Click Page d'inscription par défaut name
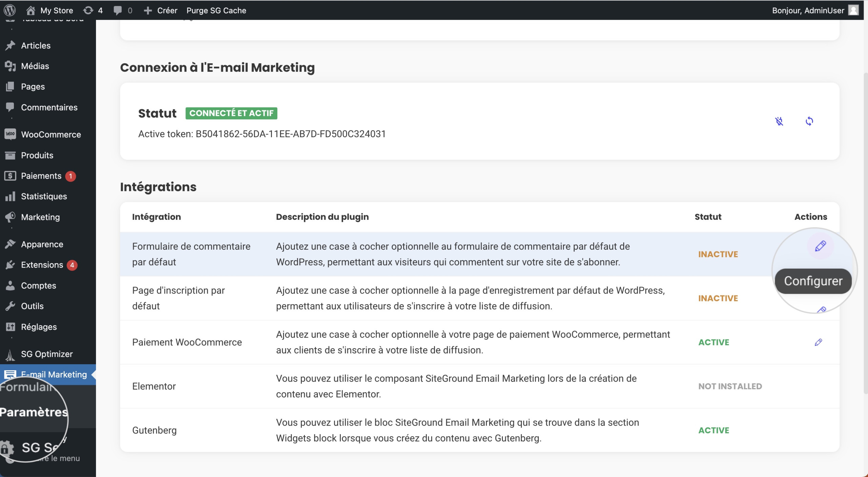The width and height of the screenshot is (868, 477). pyautogui.click(x=178, y=298)
